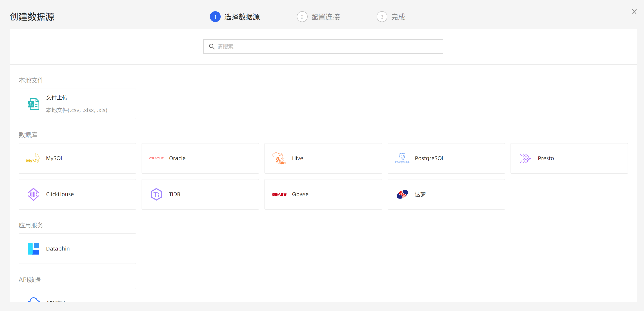Focus the 请搜索 search field

(323, 47)
